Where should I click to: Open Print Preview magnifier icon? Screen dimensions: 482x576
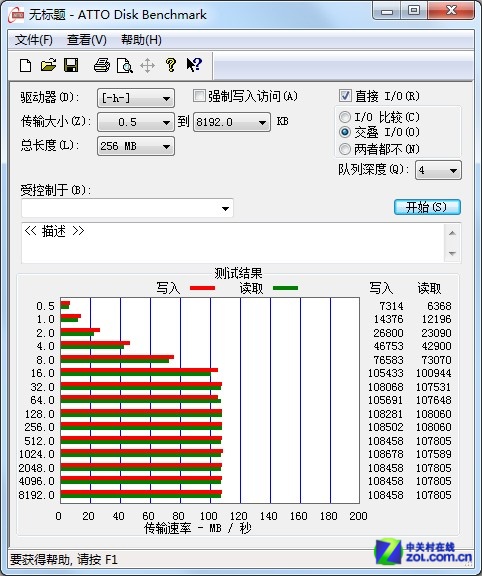(x=125, y=66)
